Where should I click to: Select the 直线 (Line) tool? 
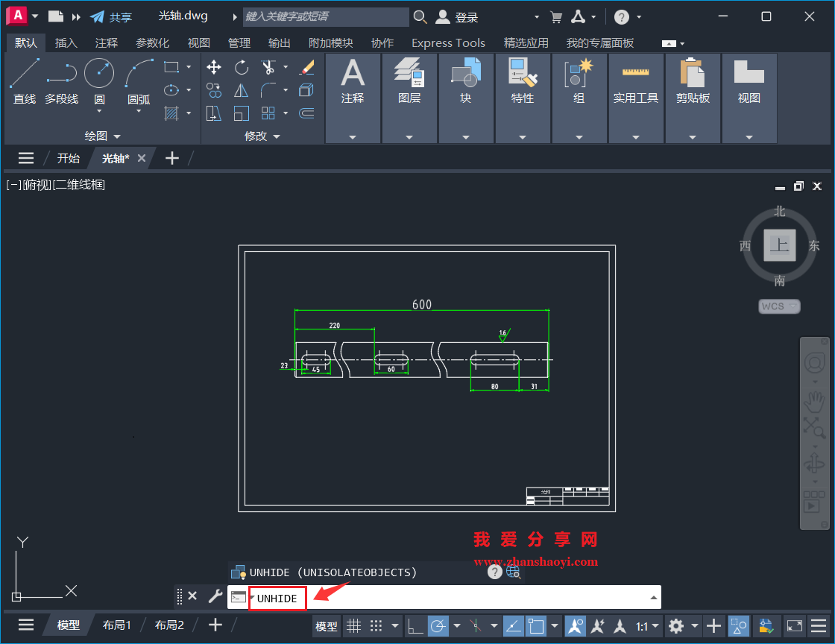point(24,78)
